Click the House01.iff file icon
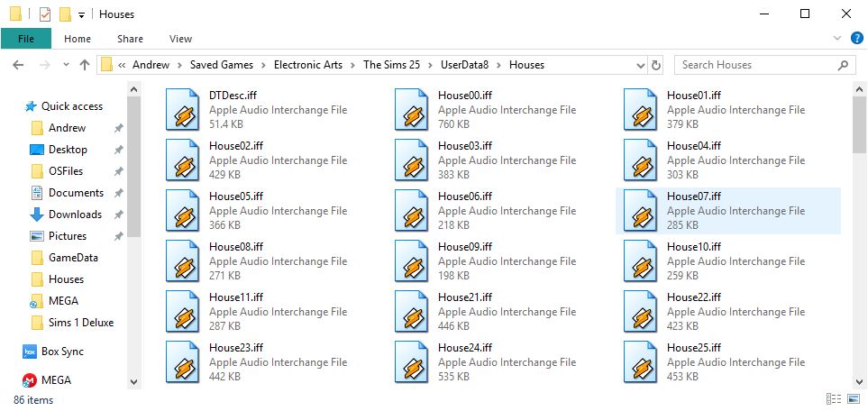Viewport: 868px width, 411px height. click(x=641, y=110)
